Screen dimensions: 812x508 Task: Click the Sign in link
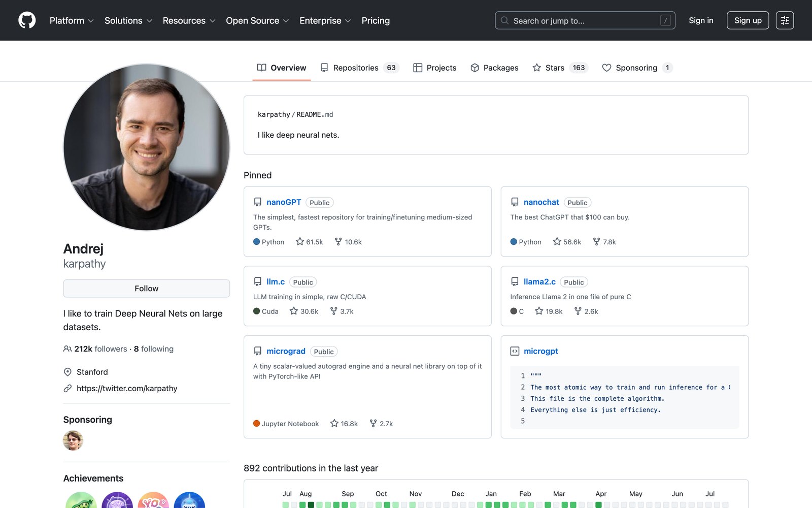pos(701,20)
